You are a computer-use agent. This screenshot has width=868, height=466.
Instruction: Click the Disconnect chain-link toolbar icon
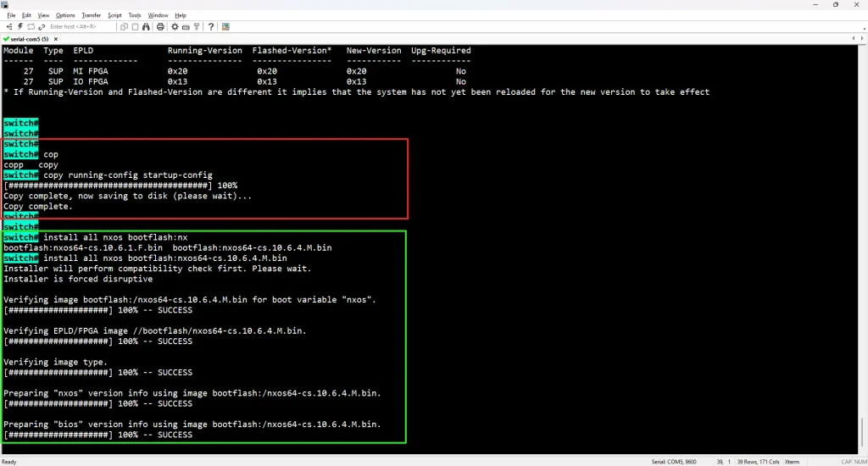coord(42,26)
